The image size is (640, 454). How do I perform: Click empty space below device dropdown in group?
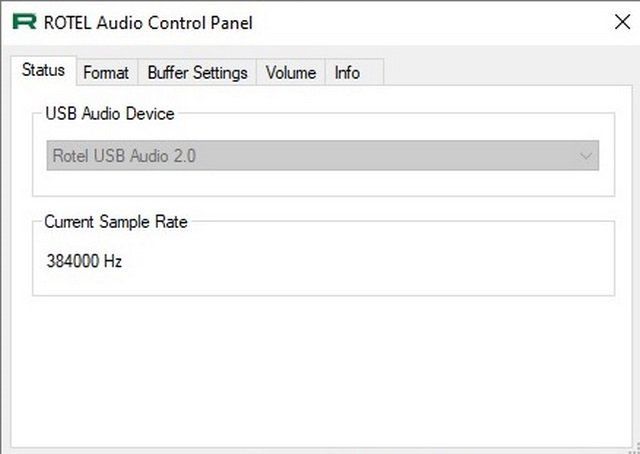322,182
